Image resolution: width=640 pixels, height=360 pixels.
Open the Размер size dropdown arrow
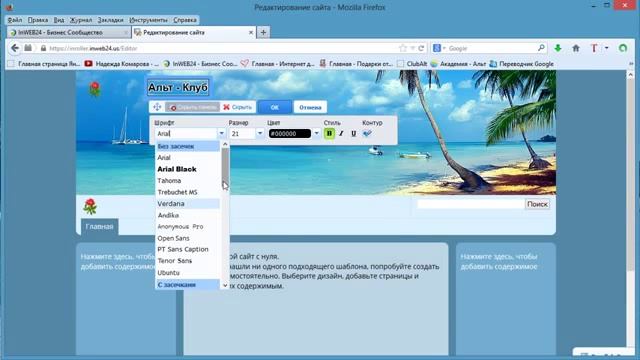[260, 133]
